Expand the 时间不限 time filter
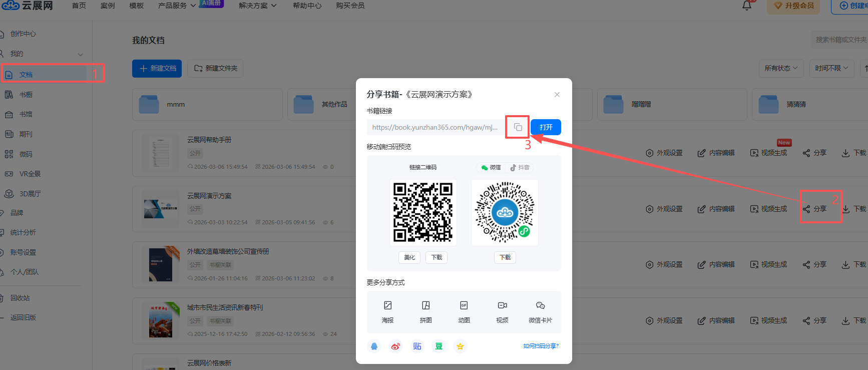 [831, 68]
